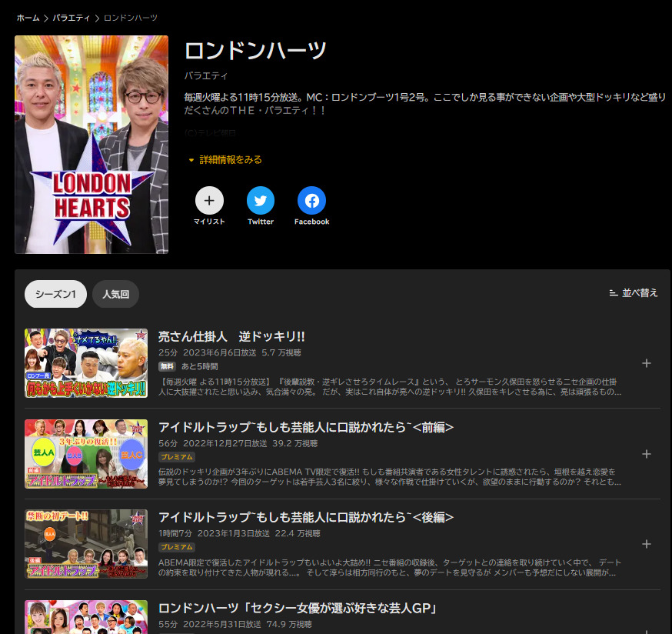Go to ホーム in the breadcrumb
The width and height of the screenshot is (672, 634).
(x=28, y=18)
